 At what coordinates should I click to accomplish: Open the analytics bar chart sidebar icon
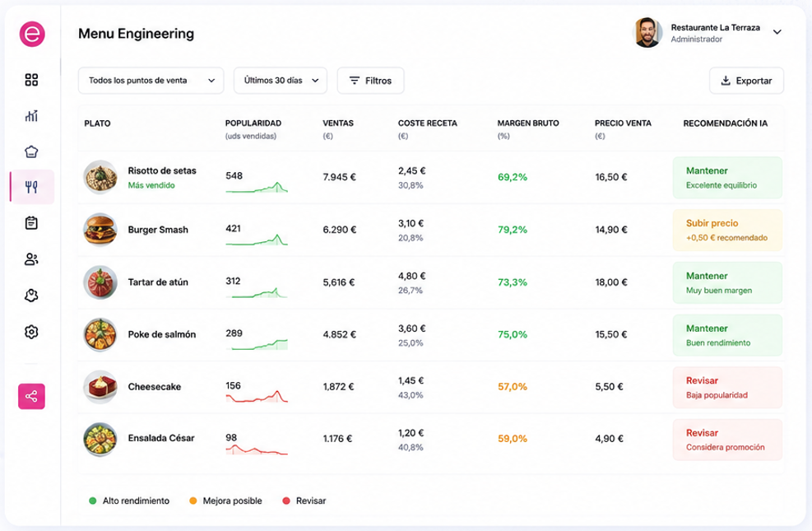[x=31, y=115]
